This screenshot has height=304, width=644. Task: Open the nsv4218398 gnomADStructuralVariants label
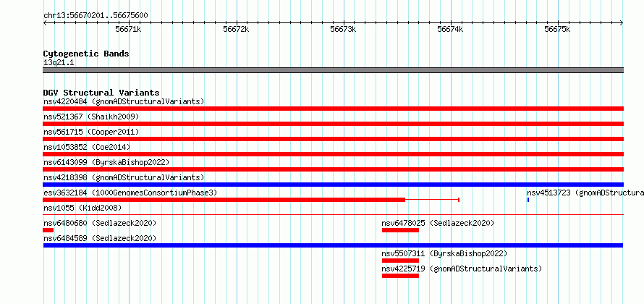[x=124, y=177]
